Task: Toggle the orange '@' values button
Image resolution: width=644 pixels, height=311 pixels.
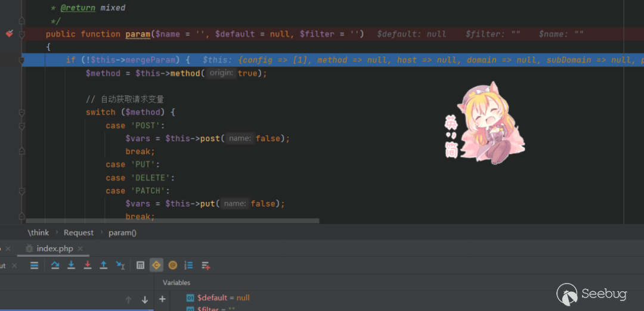Action: [172, 266]
